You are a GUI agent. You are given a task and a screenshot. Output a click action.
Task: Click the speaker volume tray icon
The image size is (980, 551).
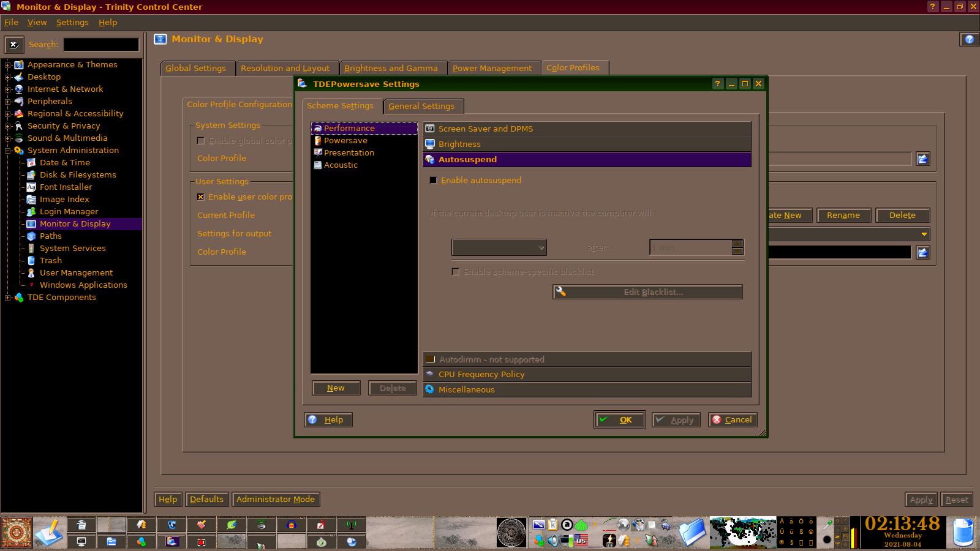click(553, 541)
